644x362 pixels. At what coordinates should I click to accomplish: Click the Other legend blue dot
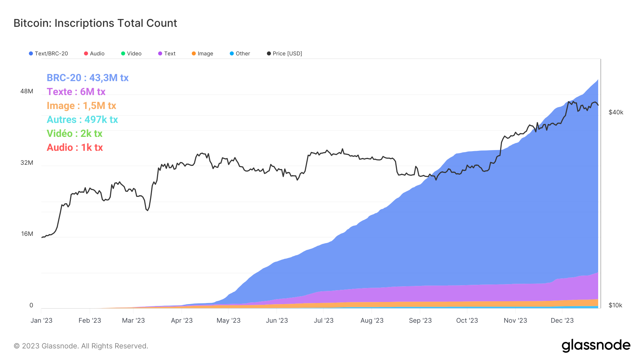coord(232,54)
